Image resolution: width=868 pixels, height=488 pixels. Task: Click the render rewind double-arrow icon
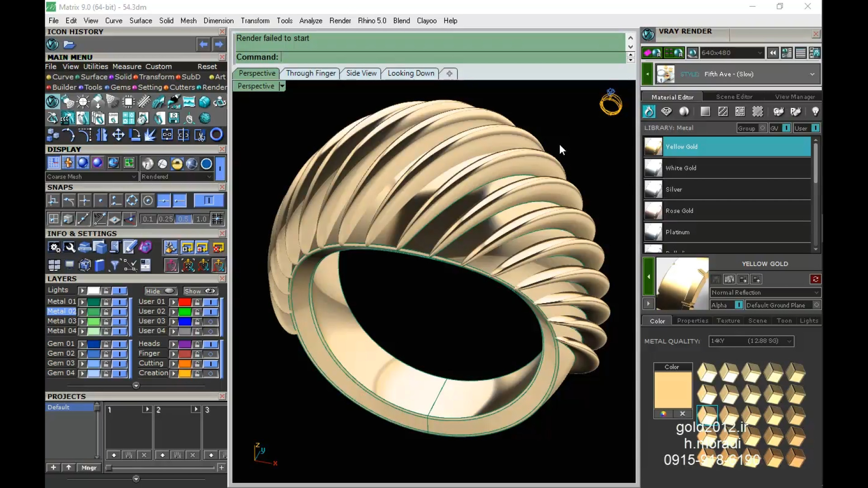pos(773,53)
